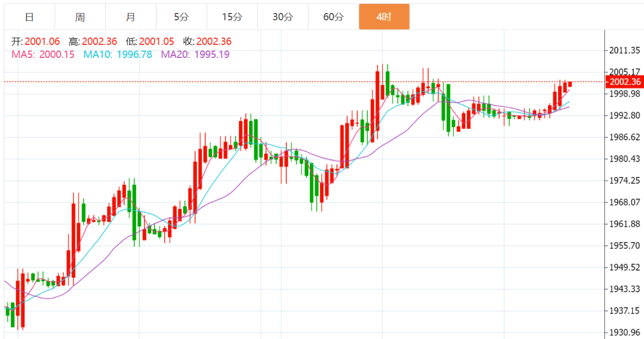Click the 1949.52 price axis label
Viewport: 644px width, 339px height.
point(624,267)
